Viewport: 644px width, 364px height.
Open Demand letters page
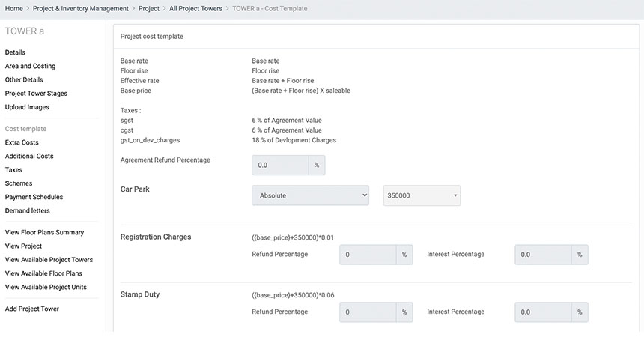28,210
